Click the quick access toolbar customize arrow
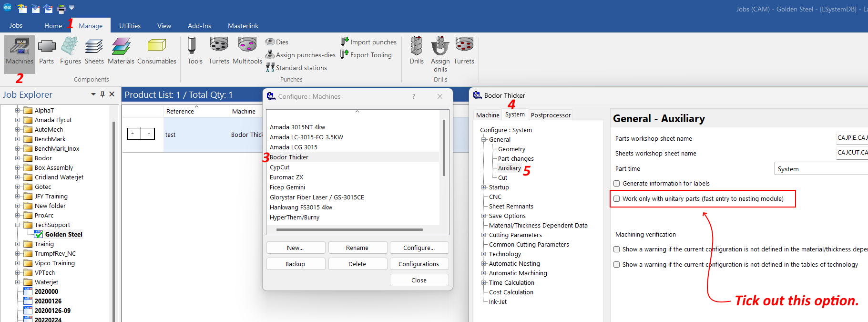The height and width of the screenshot is (322, 868). coord(71,8)
